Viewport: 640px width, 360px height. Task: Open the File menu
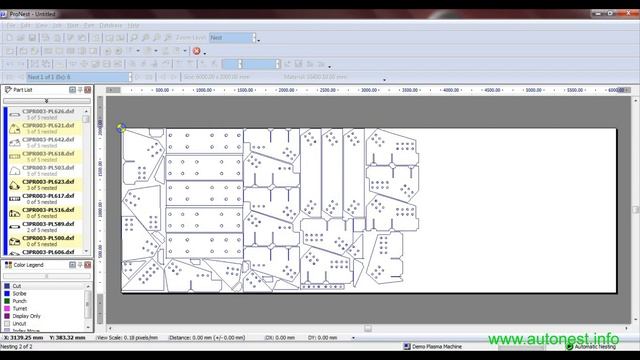11,25
